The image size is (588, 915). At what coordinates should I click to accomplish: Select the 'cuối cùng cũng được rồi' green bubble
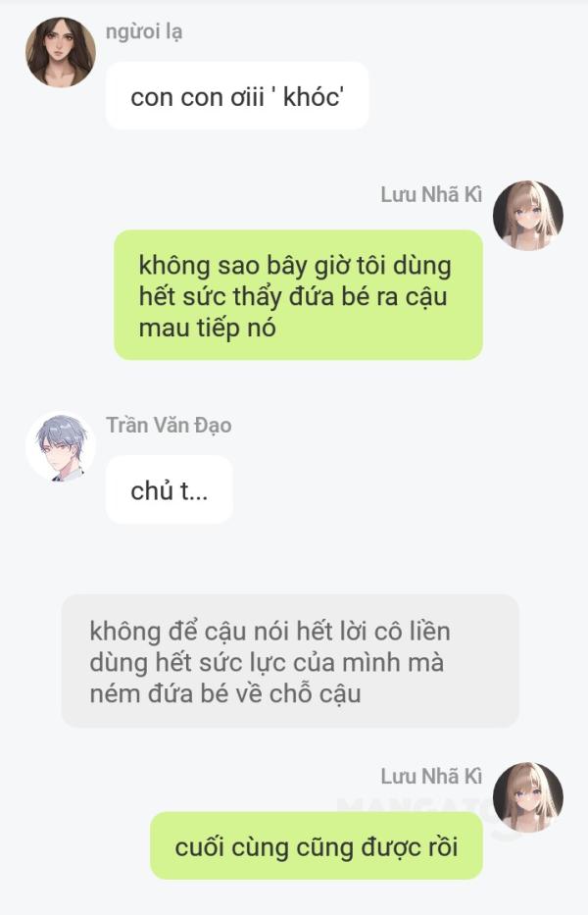click(317, 845)
